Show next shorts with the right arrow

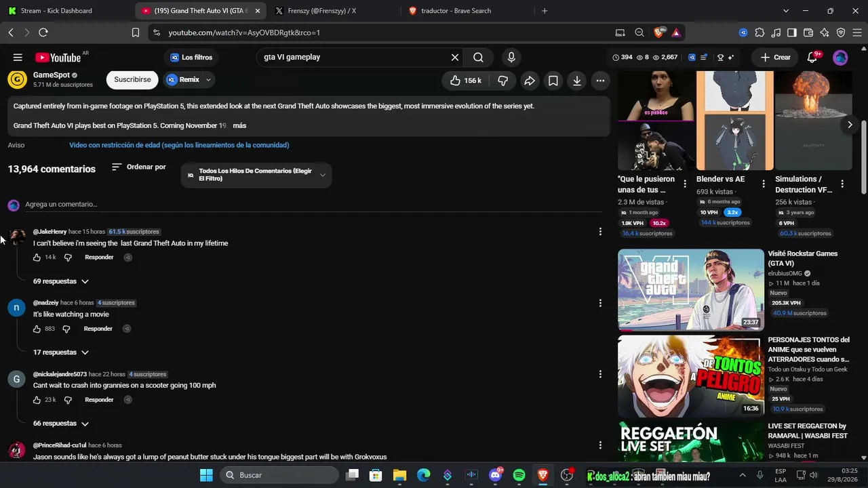click(850, 125)
